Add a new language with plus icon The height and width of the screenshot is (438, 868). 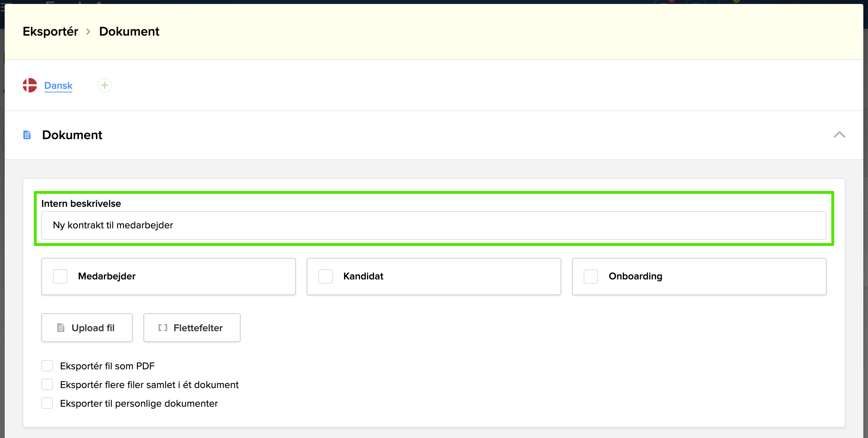(105, 85)
